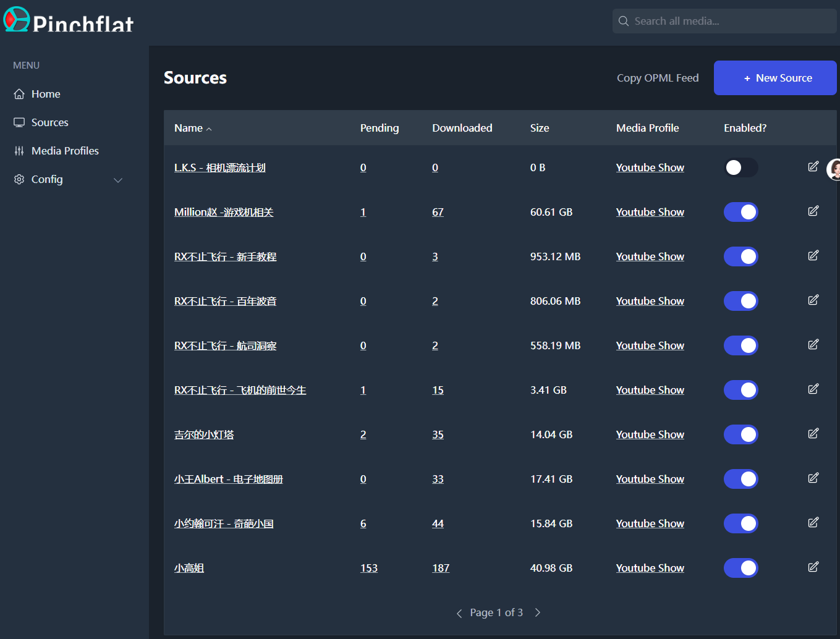840x639 pixels.
Task: Click the edit icon for L.K.S source
Action: coord(813,167)
